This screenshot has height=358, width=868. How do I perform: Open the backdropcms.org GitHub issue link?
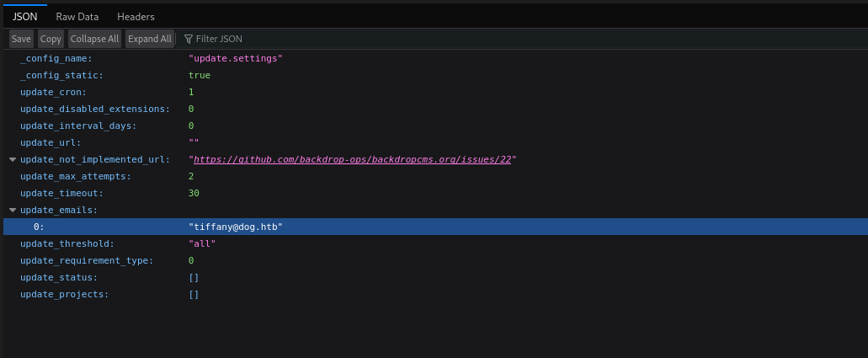point(352,160)
